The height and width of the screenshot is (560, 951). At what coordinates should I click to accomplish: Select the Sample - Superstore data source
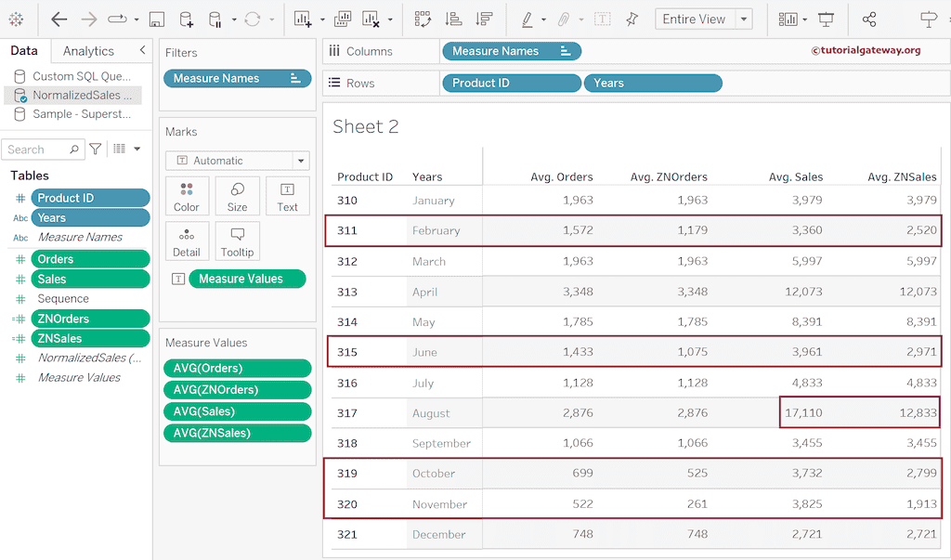tap(82, 114)
